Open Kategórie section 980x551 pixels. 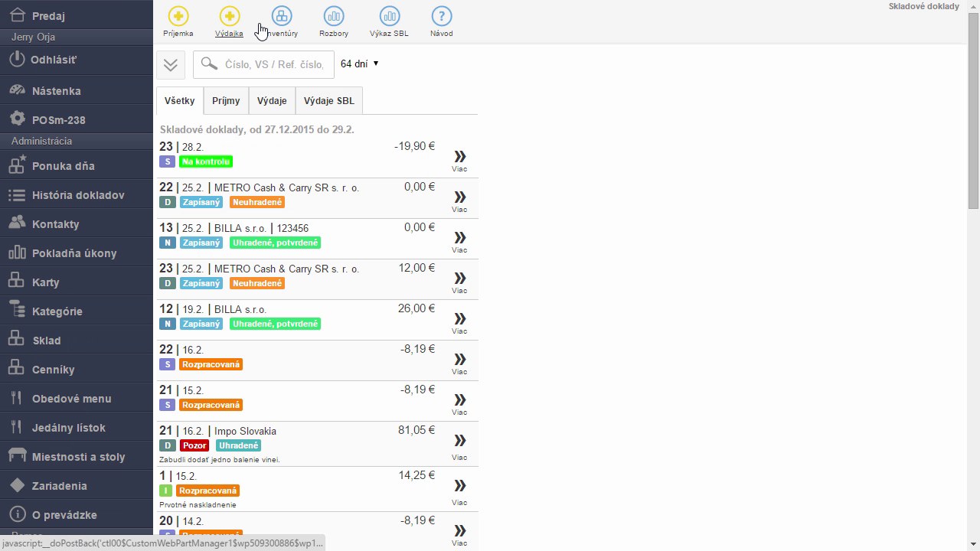[x=77, y=311]
